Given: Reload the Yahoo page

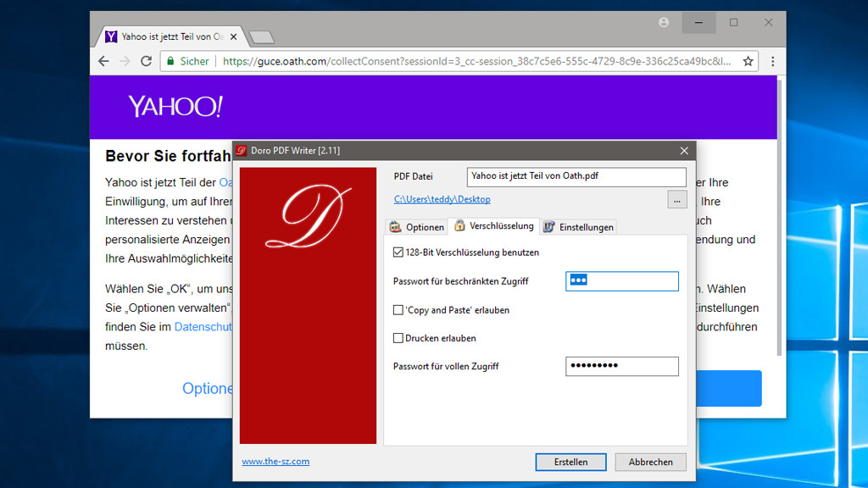Looking at the screenshot, I should (x=146, y=61).
